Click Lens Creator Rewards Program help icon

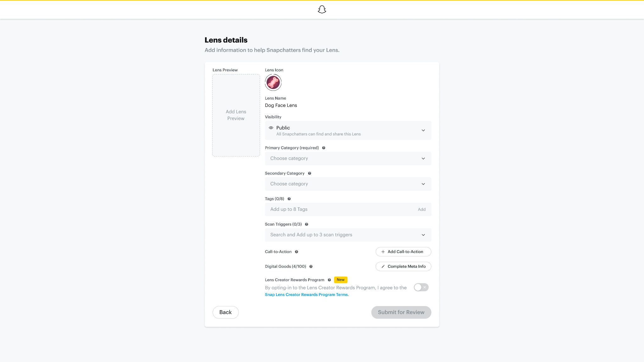[x=329, y=280]
